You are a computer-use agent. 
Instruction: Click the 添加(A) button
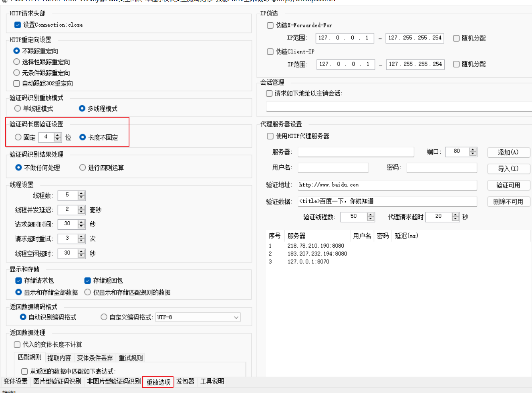(x=508, y=152)
